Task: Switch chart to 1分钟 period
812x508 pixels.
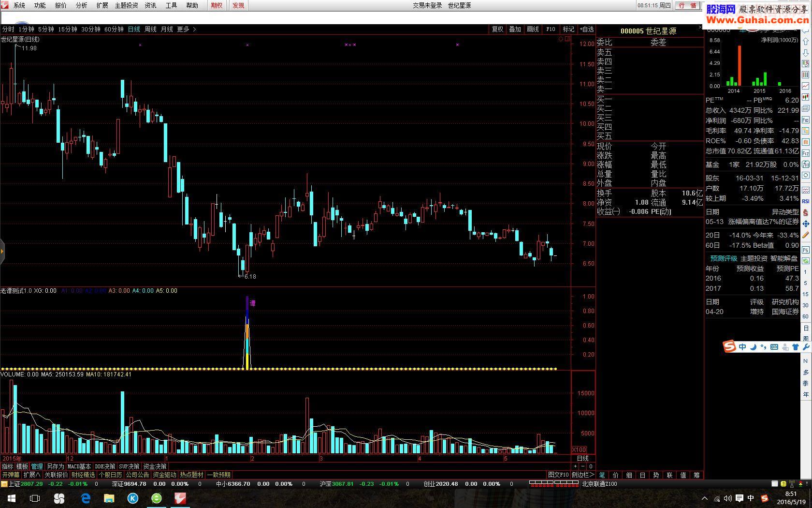Action: pos(26,30)
